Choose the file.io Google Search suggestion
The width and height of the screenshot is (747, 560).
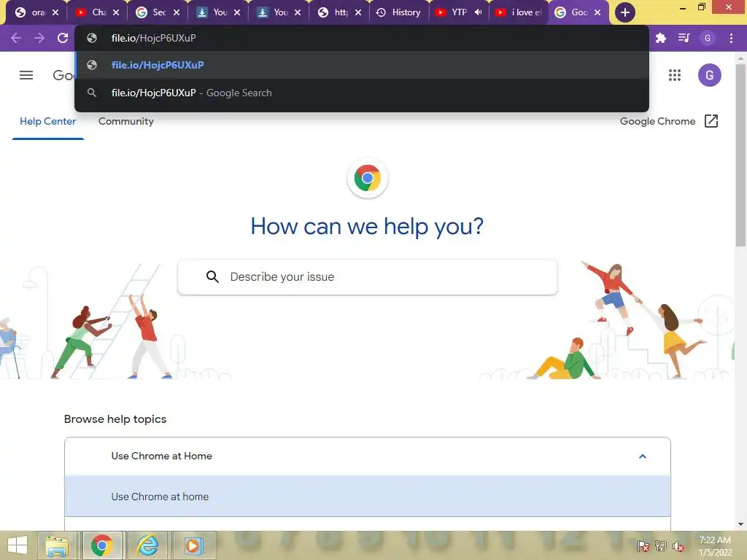pos(362,93)
